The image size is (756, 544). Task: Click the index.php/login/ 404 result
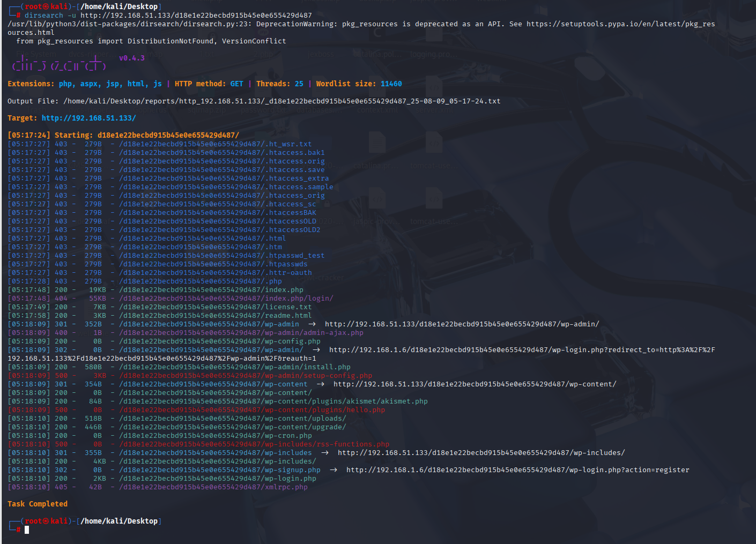171,298
